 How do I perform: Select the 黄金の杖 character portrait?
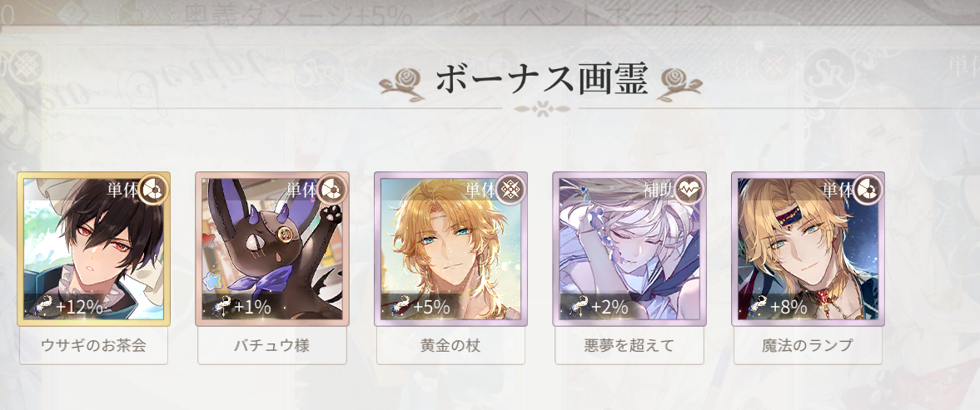450,249
